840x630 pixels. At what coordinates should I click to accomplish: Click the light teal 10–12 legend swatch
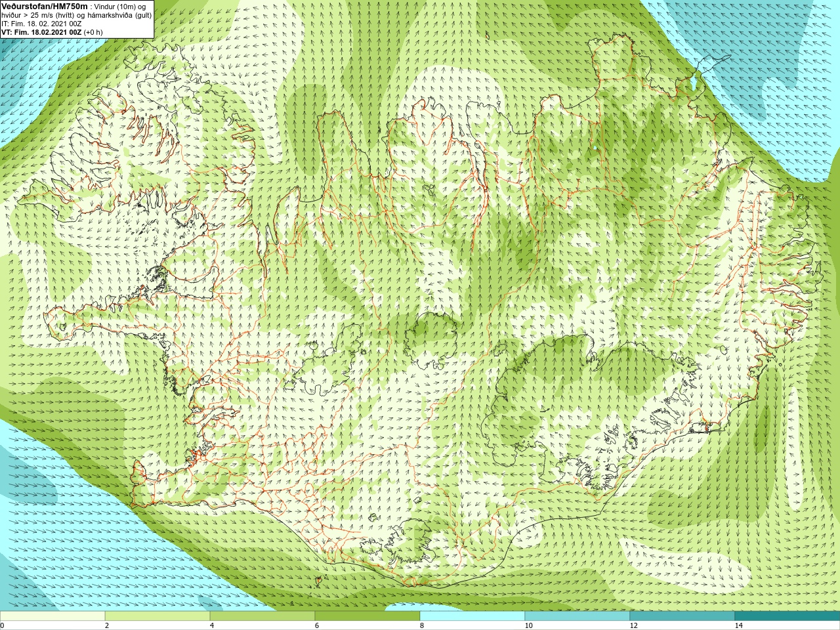pyautogui.click(x=577, y=616)
